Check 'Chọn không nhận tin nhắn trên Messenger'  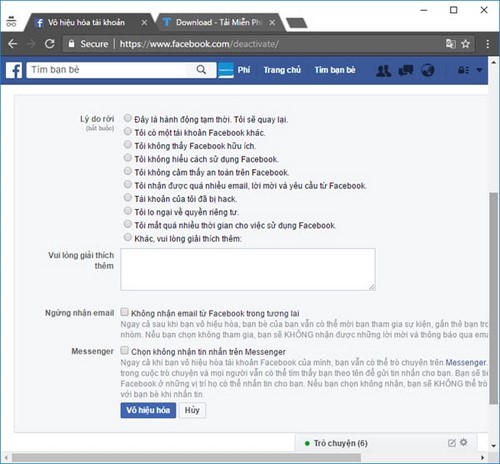pyautogui.click(x=124, y=350)
